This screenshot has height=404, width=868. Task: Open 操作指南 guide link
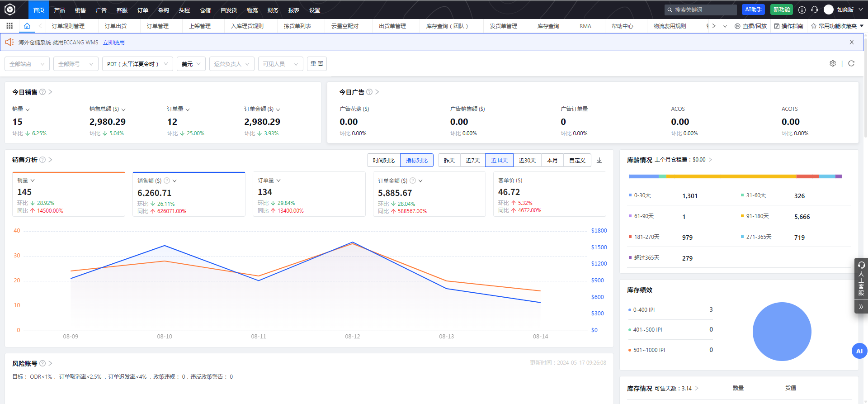point(788,26)
